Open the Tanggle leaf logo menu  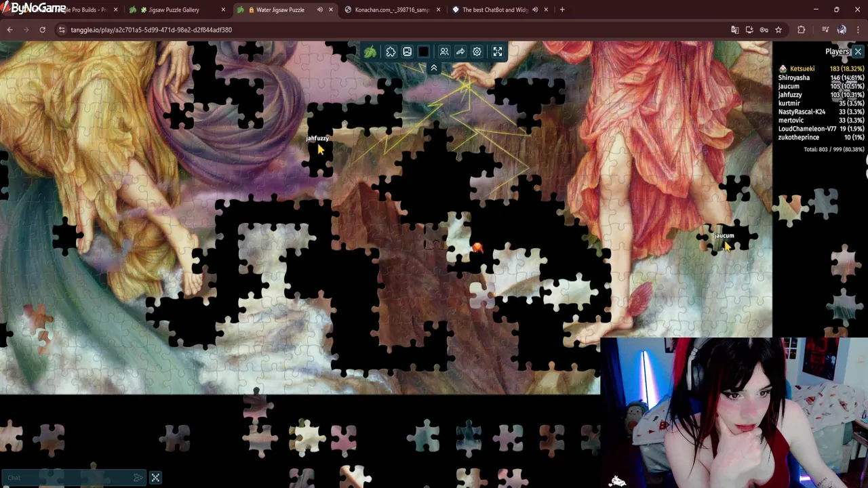(370, 52)
